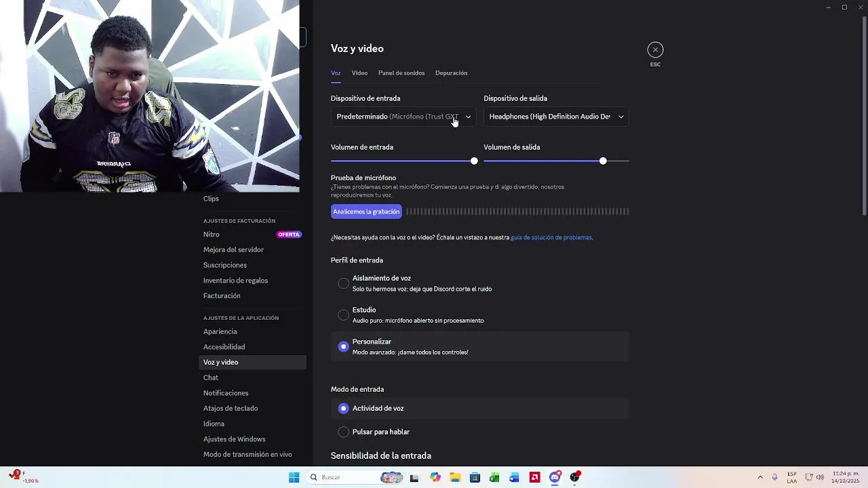This screenshot has width=868, height=488.
Task: Open the Windows Start menu
Action: 294,478
